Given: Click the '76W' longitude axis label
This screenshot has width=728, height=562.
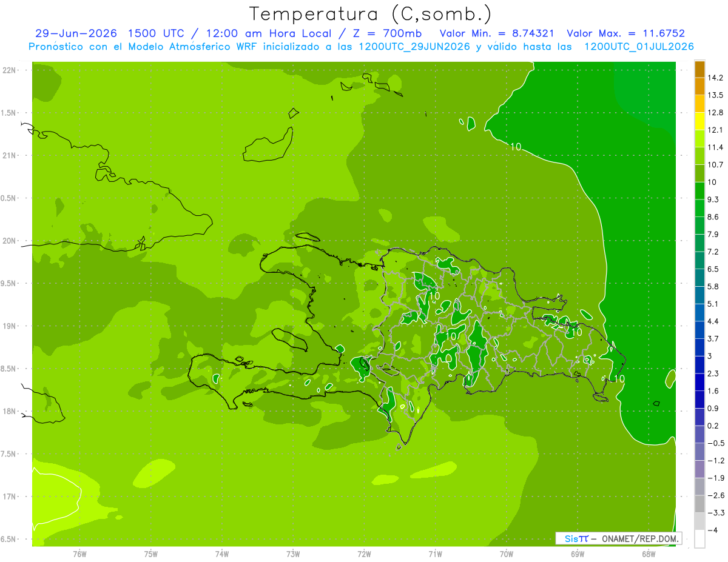Looking at the screenshot, I should 79,554.
